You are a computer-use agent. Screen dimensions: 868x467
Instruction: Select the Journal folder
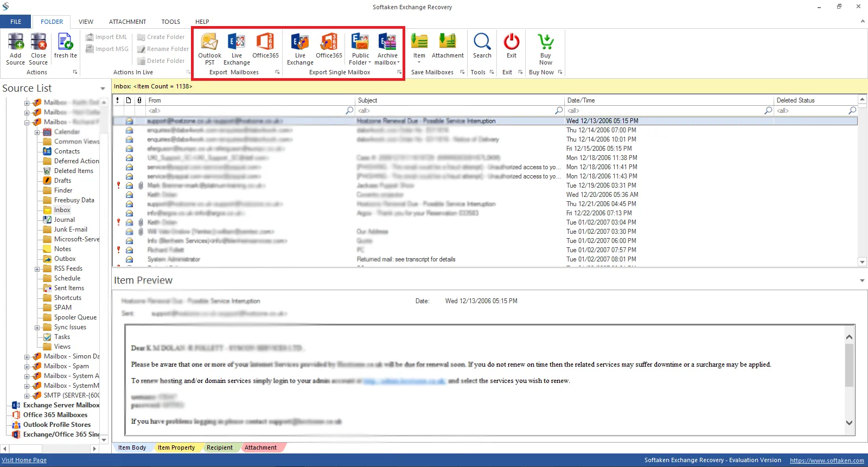[x=64, y=220]
